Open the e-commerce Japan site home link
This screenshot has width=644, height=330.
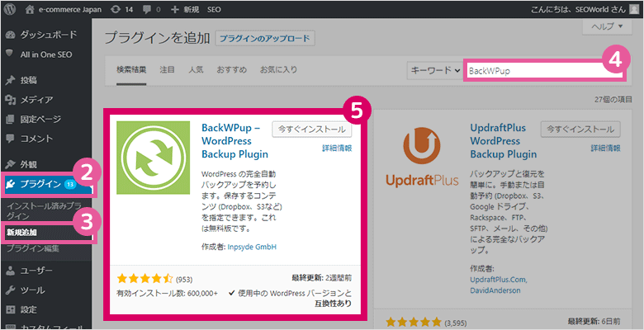coord(64,9)
